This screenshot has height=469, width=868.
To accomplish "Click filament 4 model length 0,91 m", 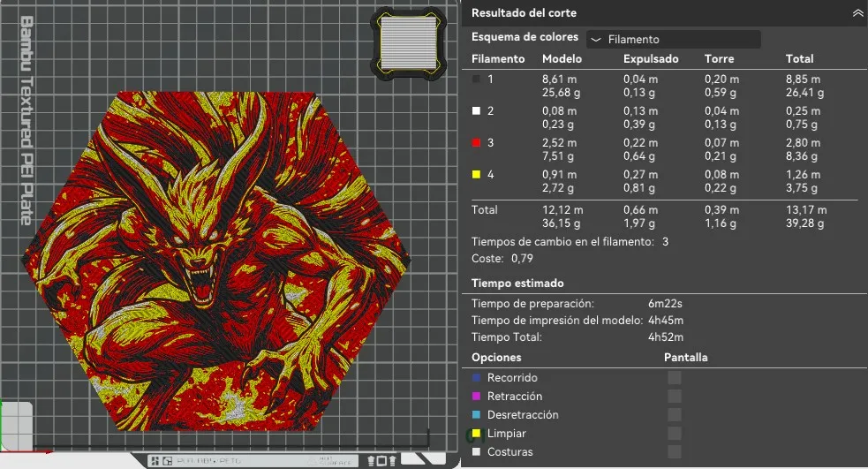I will [x=559, y=174].
